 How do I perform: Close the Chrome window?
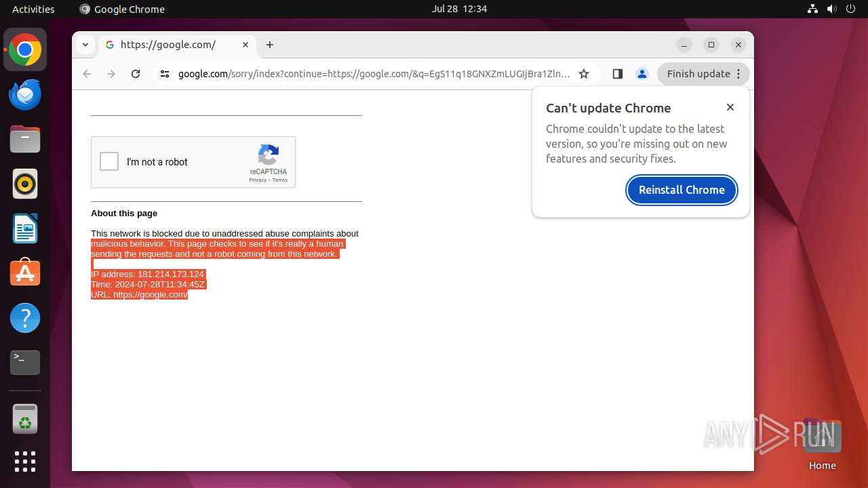coord(738,45)
